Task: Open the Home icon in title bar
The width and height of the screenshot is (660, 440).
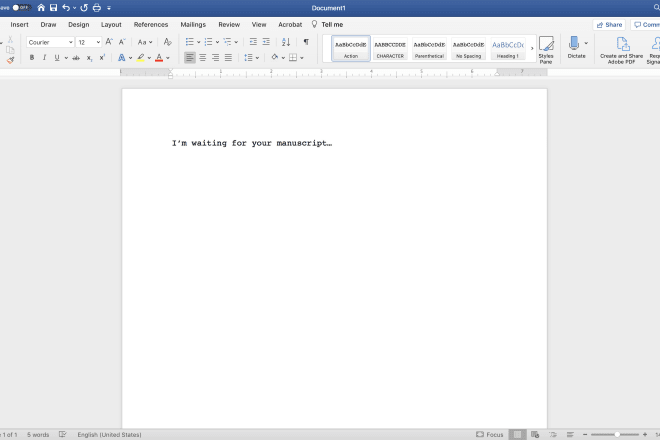Action: (41, 8)
